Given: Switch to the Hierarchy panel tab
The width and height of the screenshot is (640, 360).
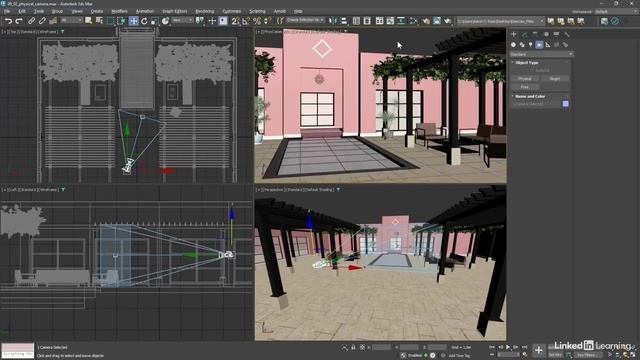Looking at the screenshot, I should pos(535,34).
